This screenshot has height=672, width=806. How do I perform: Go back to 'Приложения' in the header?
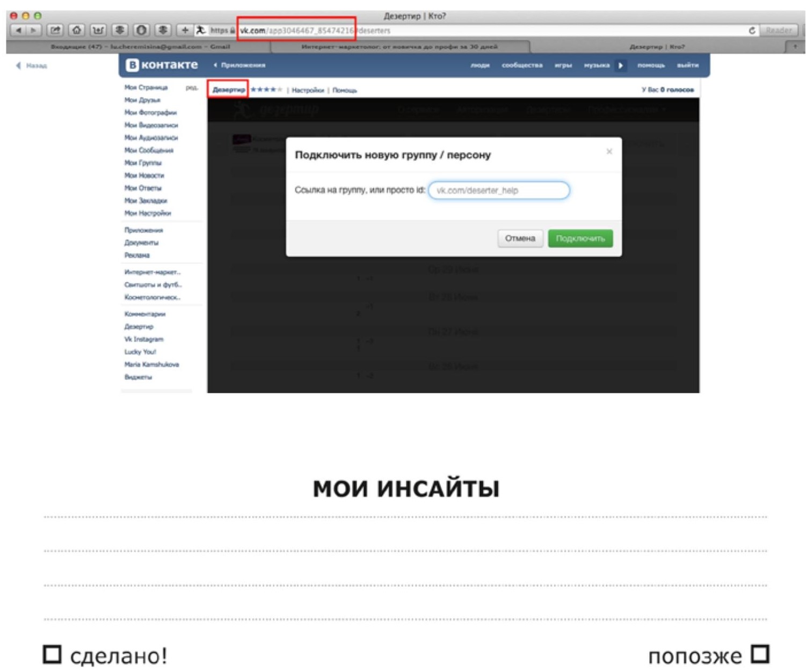[240, 65]
